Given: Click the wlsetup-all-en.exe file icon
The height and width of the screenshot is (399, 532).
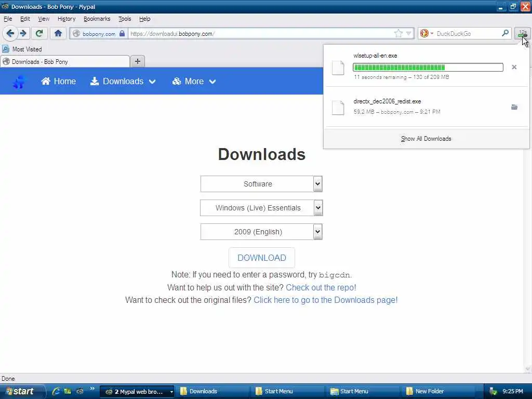Looking at the screenshot, I should click(338, 68).
